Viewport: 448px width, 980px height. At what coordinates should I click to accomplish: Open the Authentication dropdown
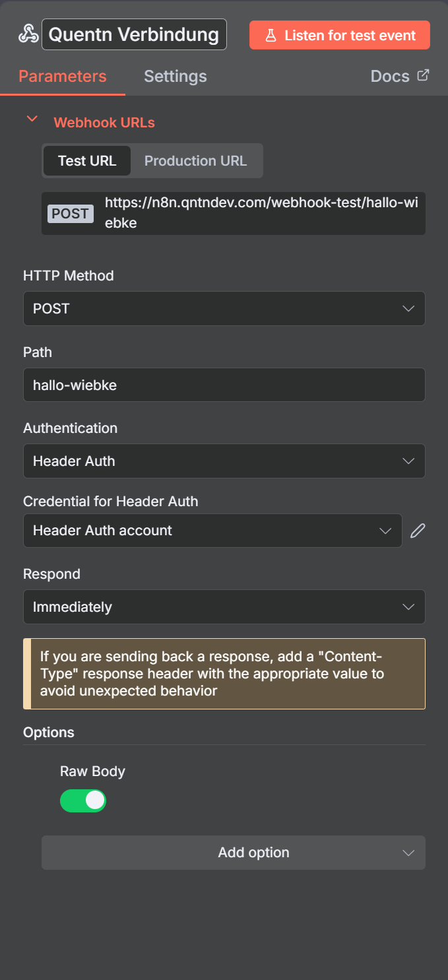(224, 461)
